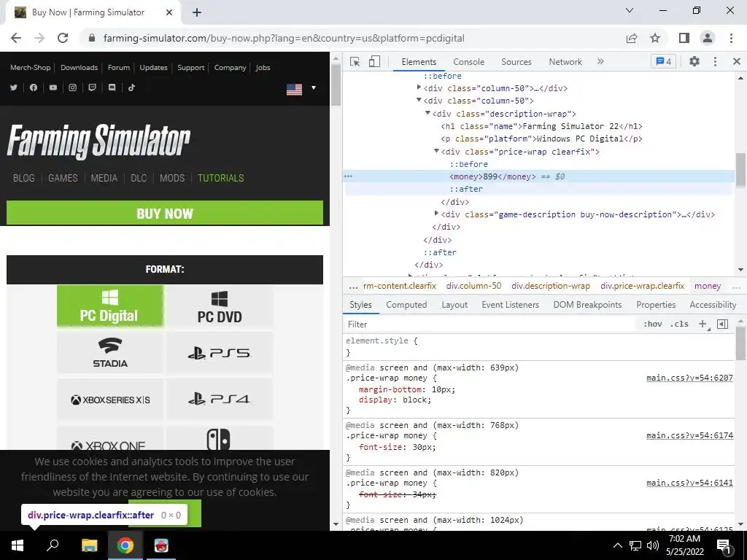
Task: Activate the DevTools inspect element picker
Action: (355, 61)
